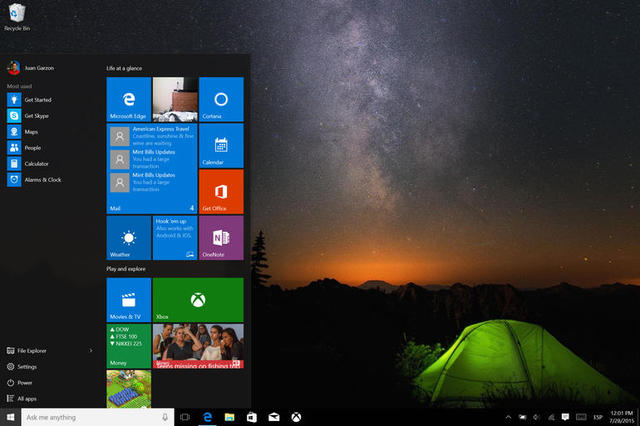Click the ESP input language indicator

tap(598, 417)
